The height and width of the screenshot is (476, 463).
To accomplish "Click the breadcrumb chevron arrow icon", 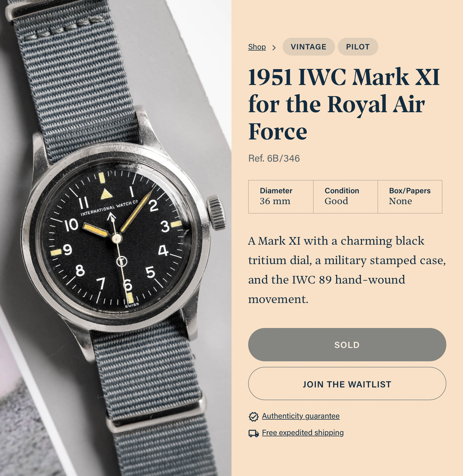I will tap(274, 48).
